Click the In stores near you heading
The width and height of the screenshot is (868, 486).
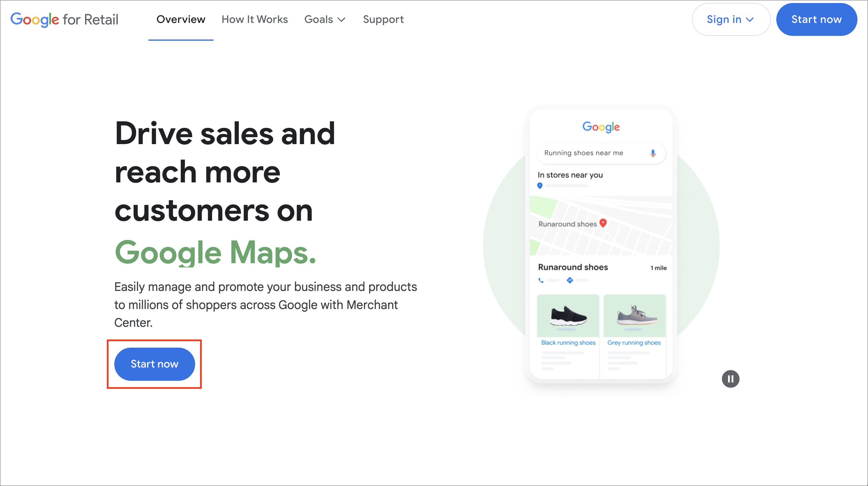point(570,175)
